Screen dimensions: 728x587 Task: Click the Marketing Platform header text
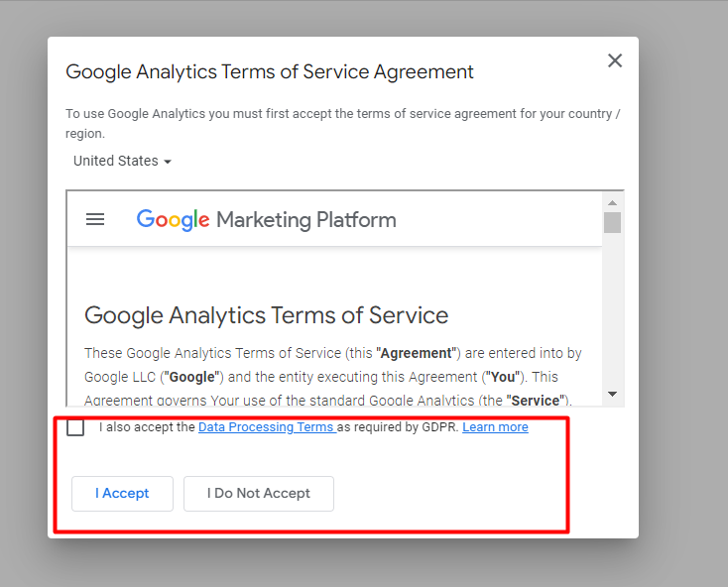coord(306,220)
